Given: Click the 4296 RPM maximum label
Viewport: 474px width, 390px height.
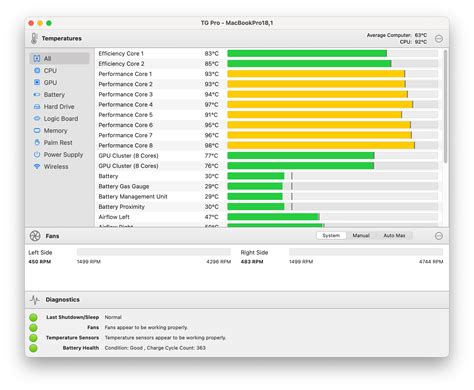Looking at the screenshot, I should pos(219,262).
